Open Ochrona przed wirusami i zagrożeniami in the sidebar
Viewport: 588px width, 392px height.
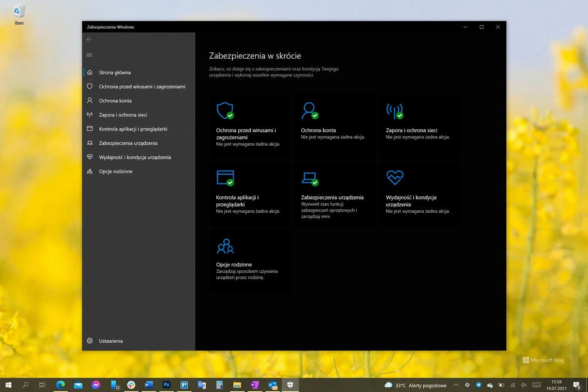pyautogui.click(x=139, y=86)
